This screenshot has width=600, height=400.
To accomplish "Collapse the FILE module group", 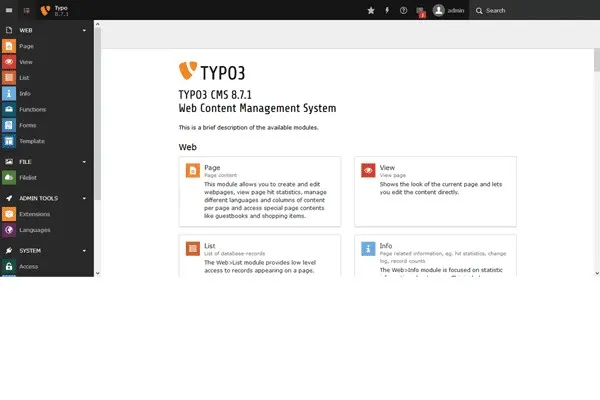I will [x=85, y=161].
